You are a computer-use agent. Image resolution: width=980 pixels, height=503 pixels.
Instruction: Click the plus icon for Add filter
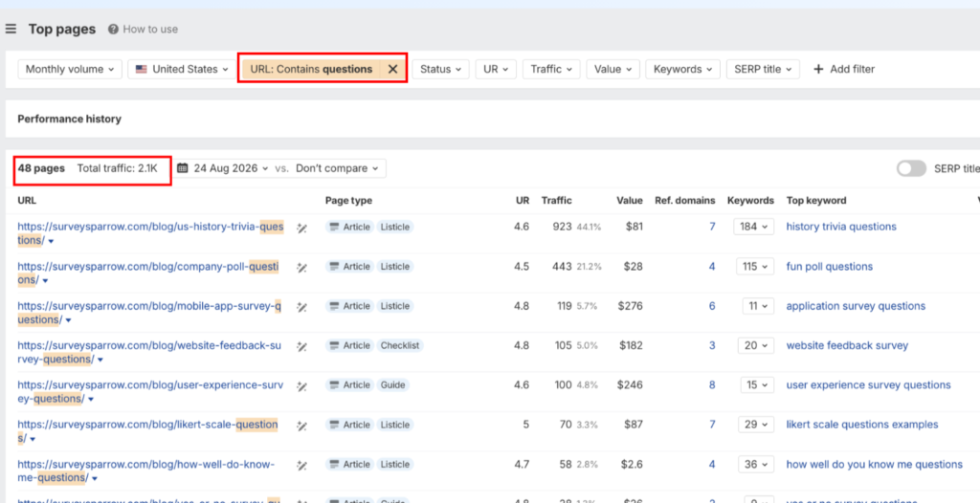tap(818, 70)
